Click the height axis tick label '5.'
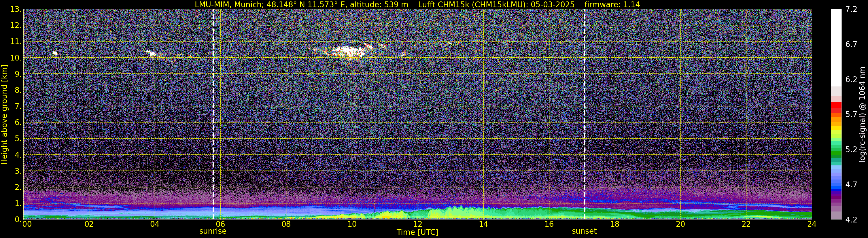This screenshot has width=868, height=238. [x=18, y=139]
